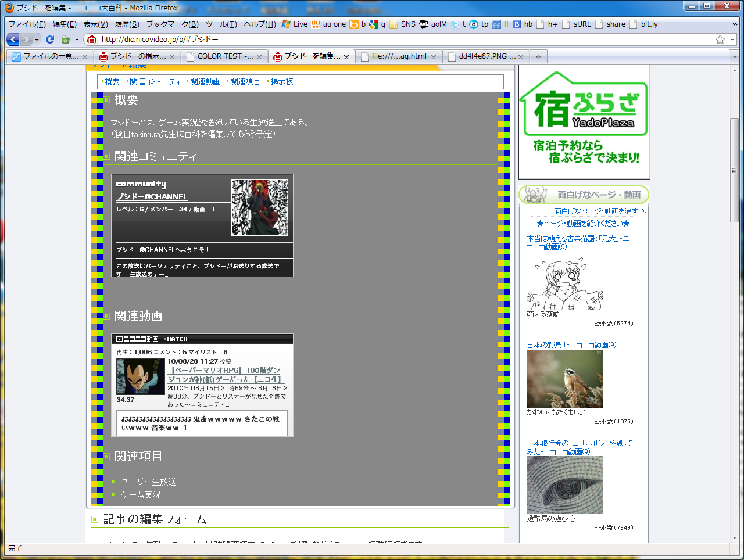The width and height of the screenshot is (744, 560).
Task: Open the ★ページ・動画を紹介ください★ link
Action: pos(583,224)
